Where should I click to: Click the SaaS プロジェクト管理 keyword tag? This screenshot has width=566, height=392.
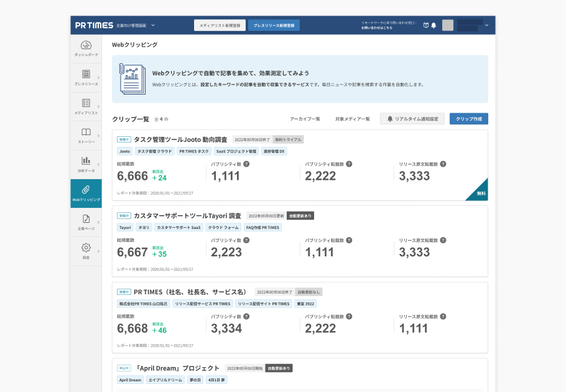click(x=236, y=151)
